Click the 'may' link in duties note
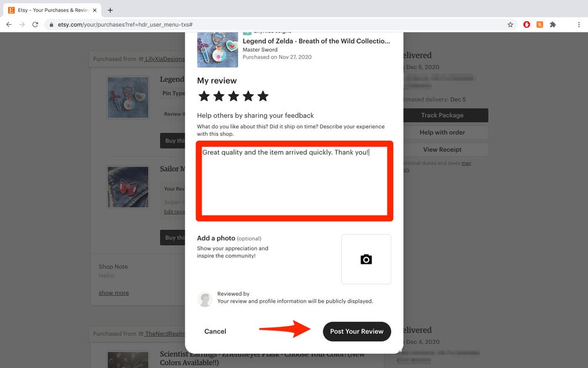The width and height of the screenshot is (588, 368). 466,163
